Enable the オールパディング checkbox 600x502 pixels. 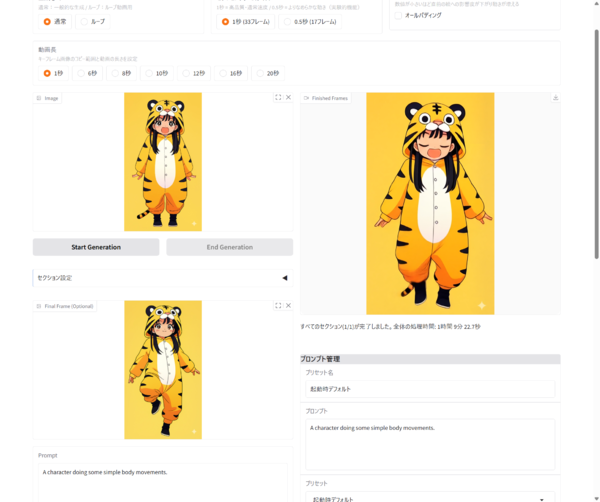point(398,15)
